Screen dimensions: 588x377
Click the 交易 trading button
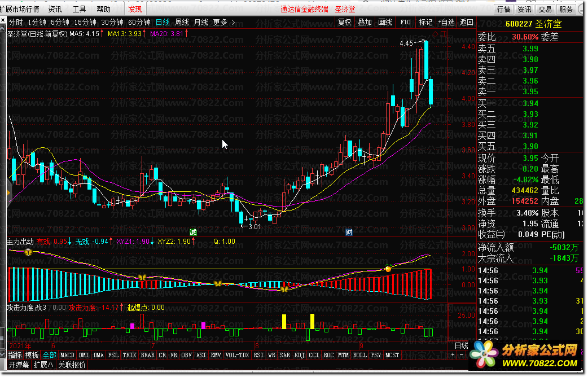click(545, 9)
